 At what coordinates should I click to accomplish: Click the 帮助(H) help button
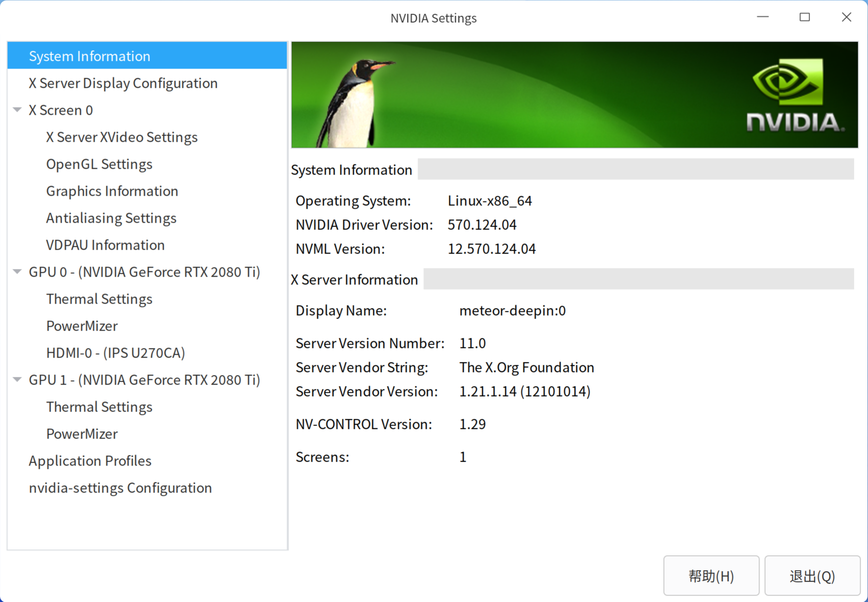pos(711,575)
